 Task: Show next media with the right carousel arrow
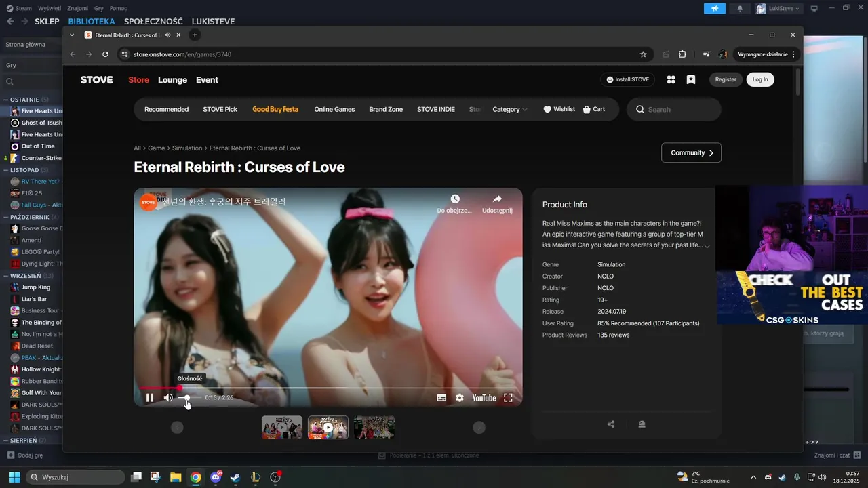(479, 427)
